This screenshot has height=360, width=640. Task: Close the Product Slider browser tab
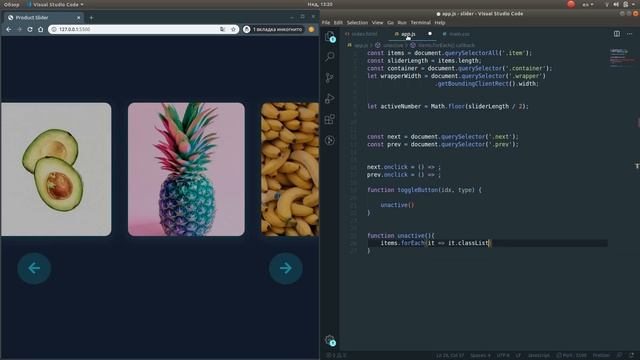pos(78,18)
